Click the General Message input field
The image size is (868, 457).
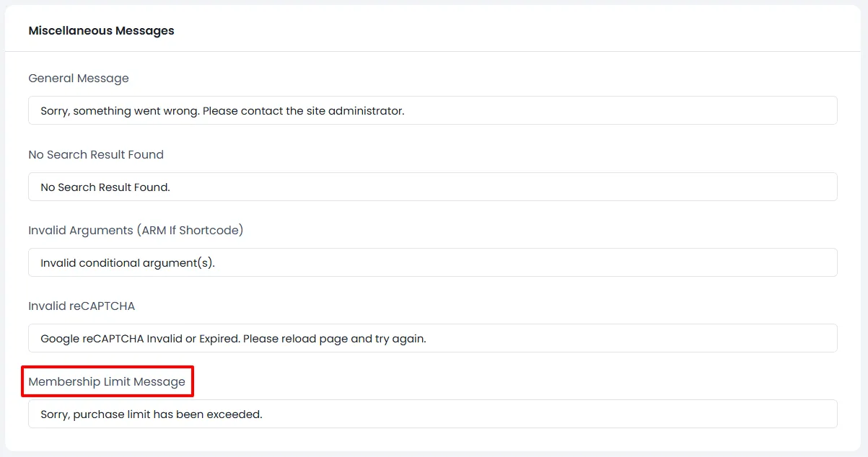(x=431, y=110)
